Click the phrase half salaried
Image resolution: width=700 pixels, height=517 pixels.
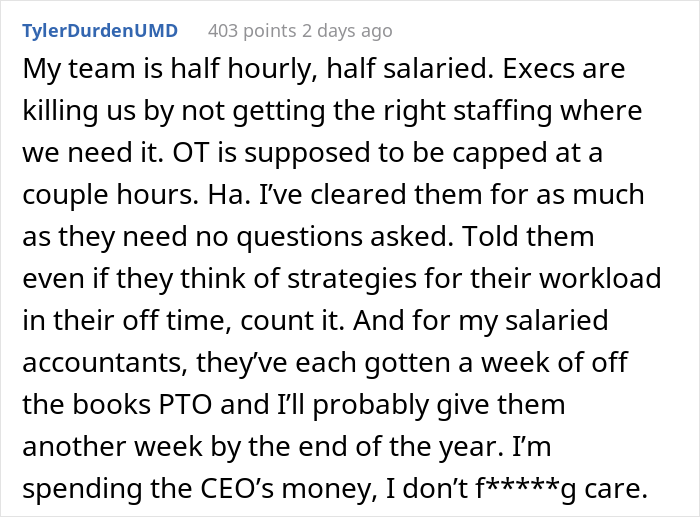[410, 69]
